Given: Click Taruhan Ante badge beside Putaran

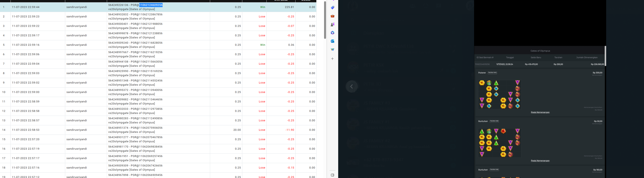Looking at the screenshot, I should (x=493, y=73).
